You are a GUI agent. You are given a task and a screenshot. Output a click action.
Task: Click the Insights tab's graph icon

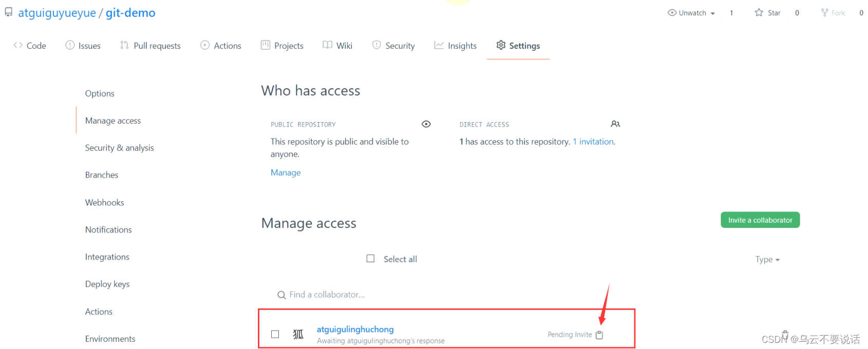click(439, 45)
